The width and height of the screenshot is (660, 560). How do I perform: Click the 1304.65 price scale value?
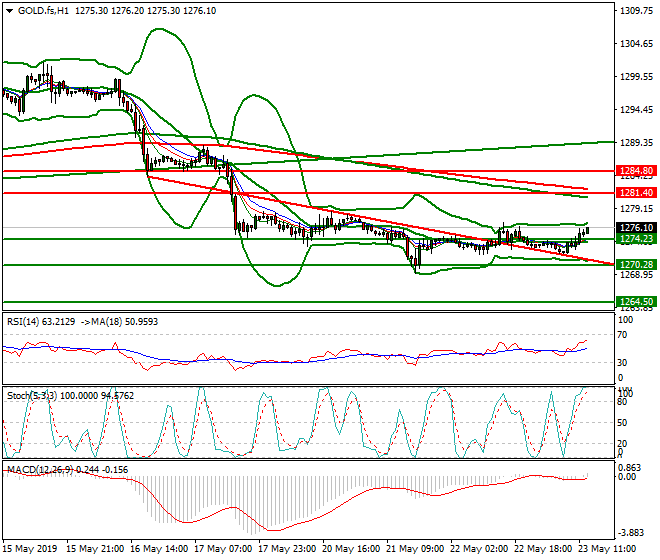[637, 44]
